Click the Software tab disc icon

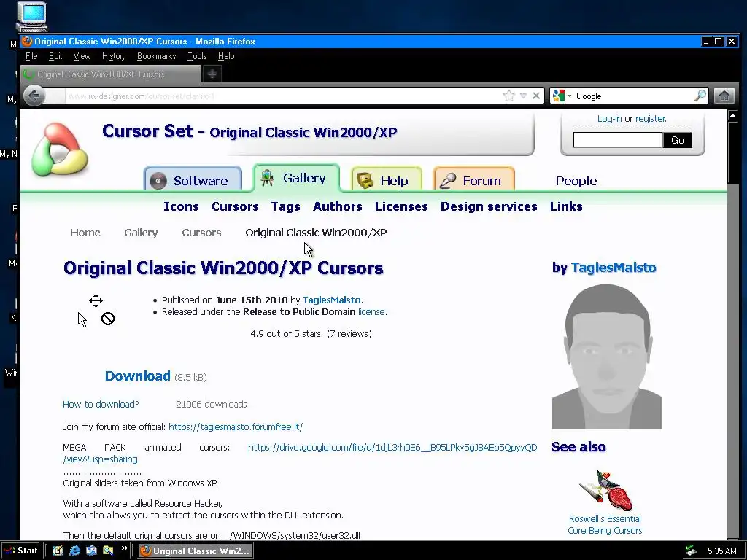point(158,181)
